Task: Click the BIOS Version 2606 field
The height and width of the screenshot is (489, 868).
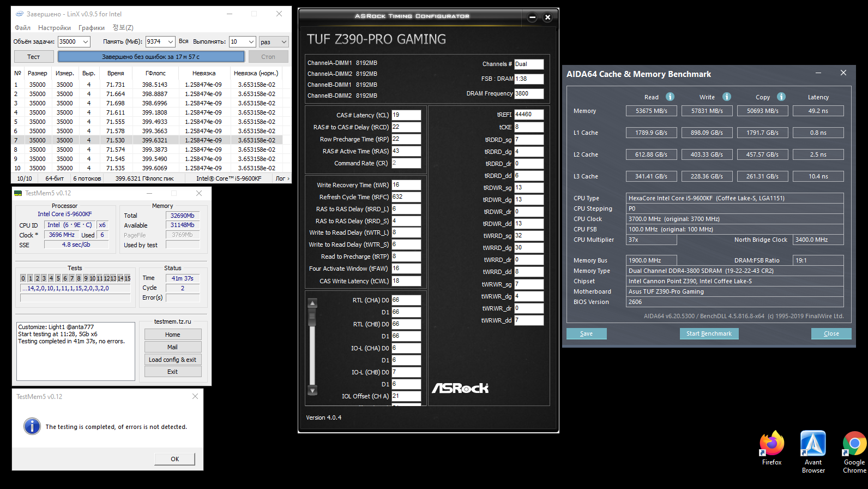Action: (x=735, y=302)
